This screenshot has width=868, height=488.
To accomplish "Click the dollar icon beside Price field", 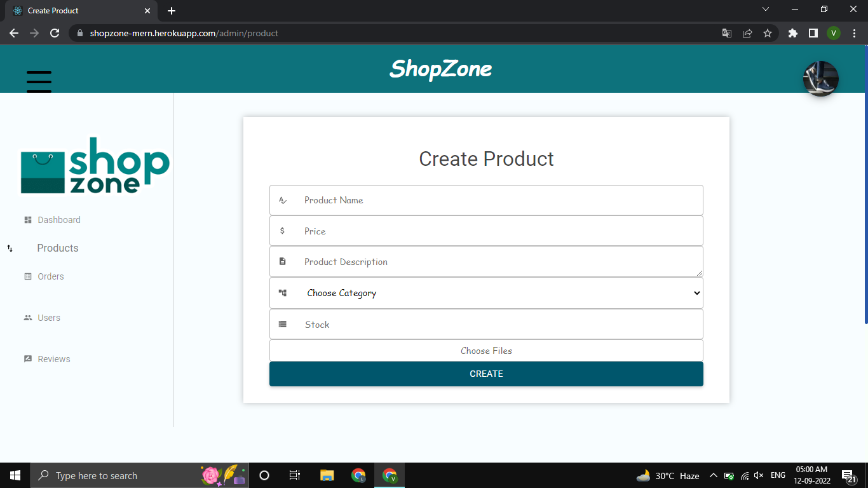I will (283, 231).
